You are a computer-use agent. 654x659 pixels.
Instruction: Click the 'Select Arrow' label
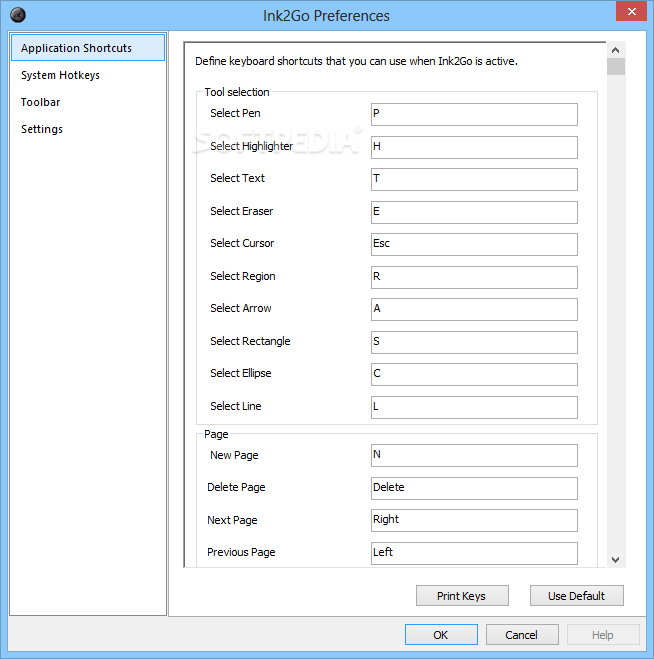click(x=241, y=308)
